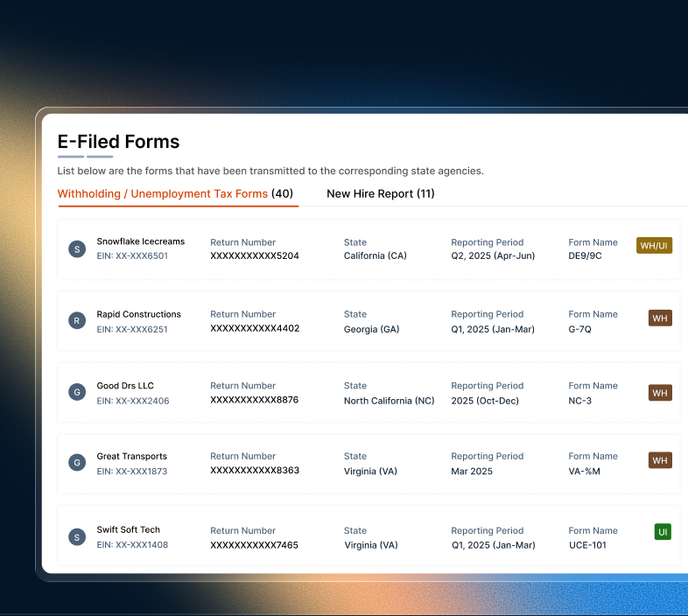The image size is (688, 616).
Task: Click EIN XX-XXX1873 under Great Transports
Action: [132, 472]
